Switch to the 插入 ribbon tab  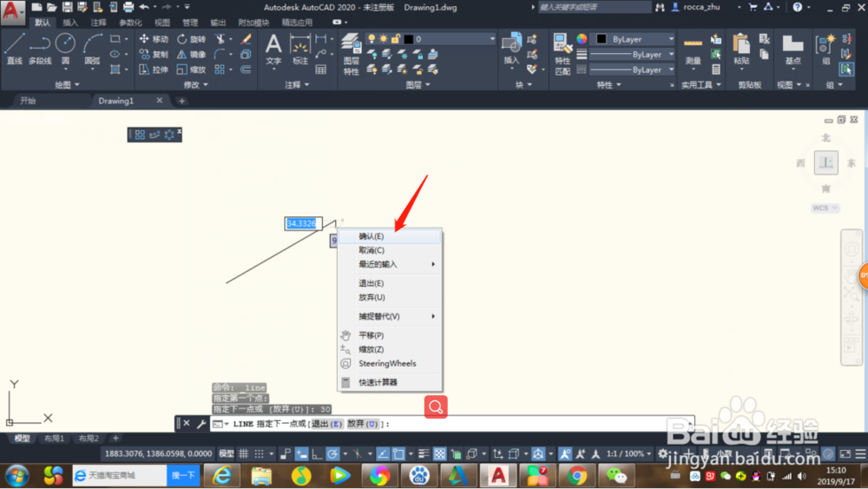(70, 23)
